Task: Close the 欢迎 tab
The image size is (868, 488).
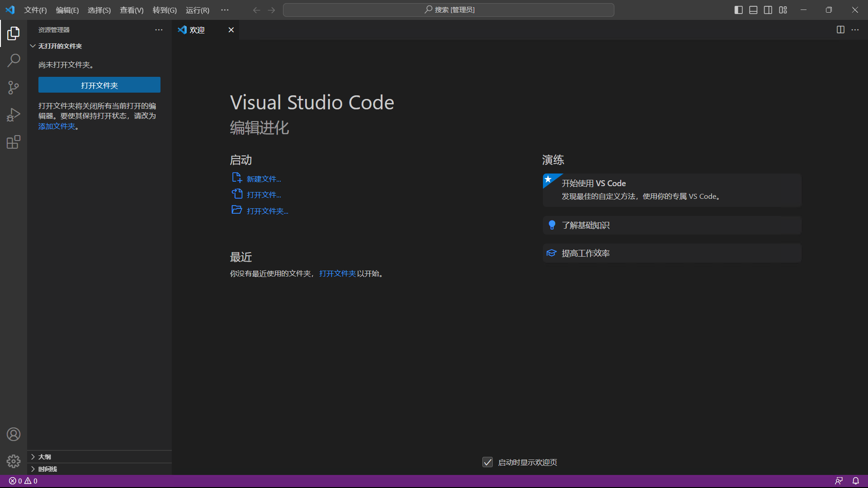Action: 231,30
